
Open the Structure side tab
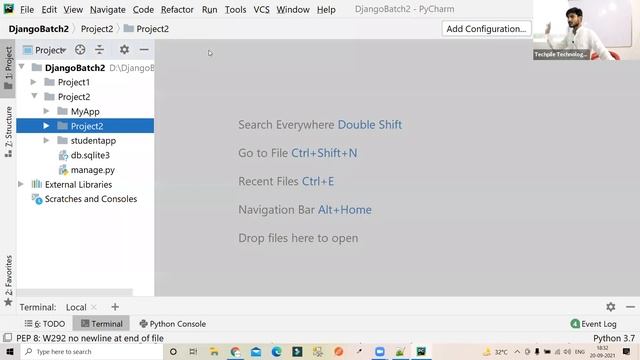click(8, 131)
